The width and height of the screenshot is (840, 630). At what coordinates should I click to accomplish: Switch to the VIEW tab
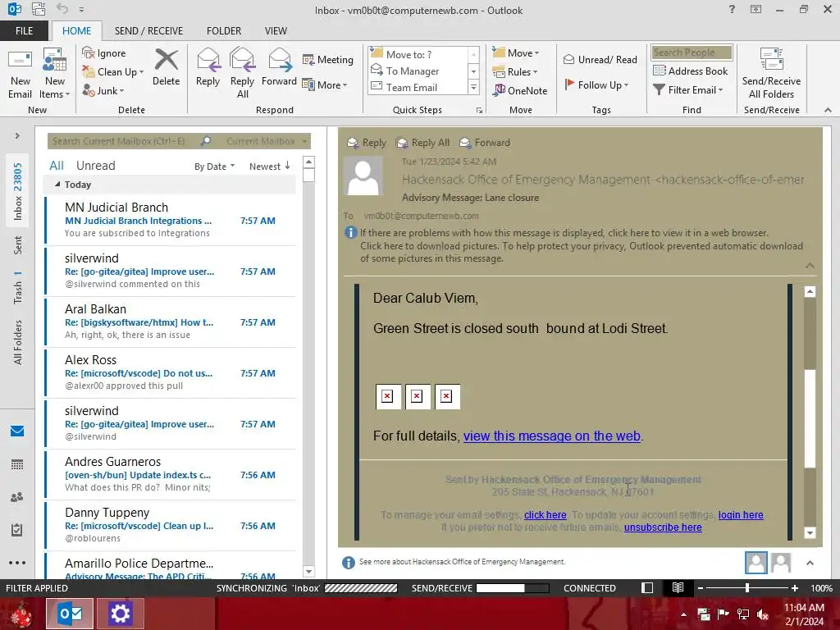tap(276, 31)
